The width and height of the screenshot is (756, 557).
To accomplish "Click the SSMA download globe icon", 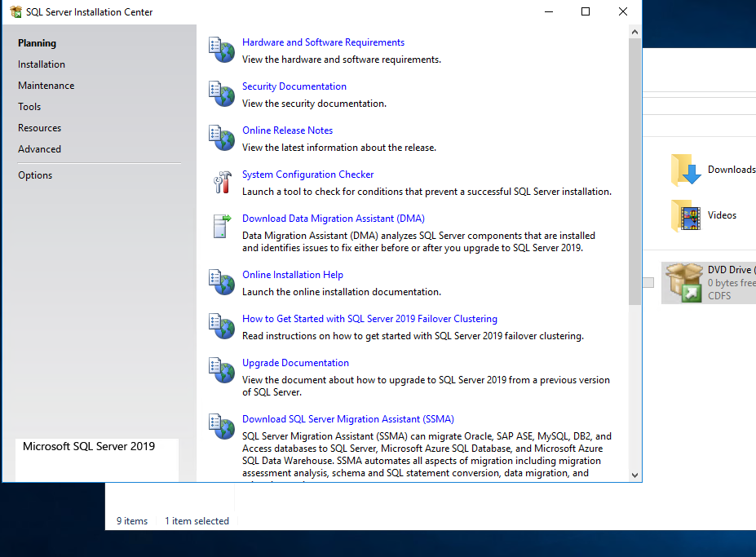I will [x=221, y=427].
